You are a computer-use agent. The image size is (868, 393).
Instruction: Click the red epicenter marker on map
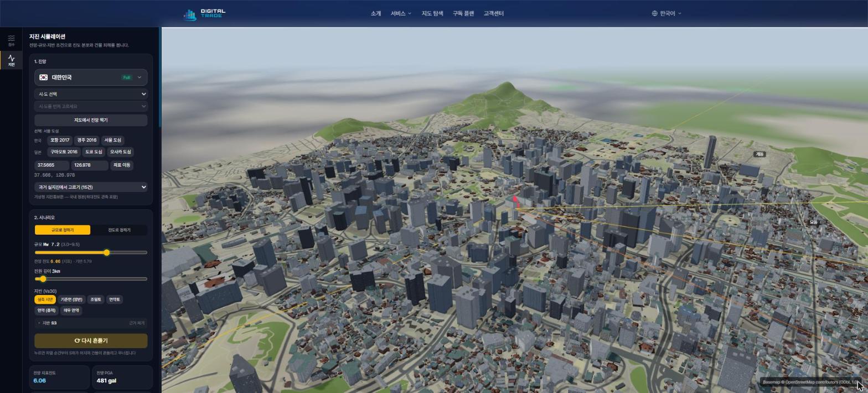(x=516, y=202)
